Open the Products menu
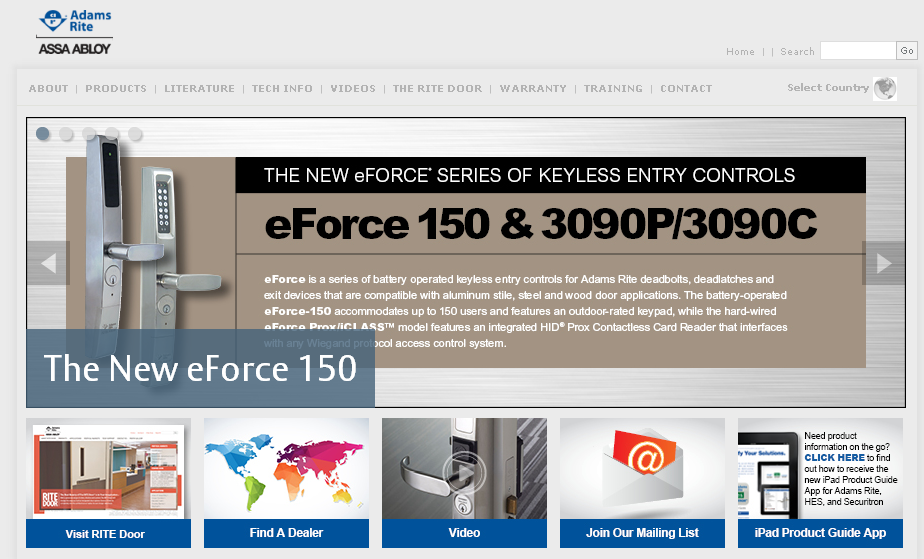This screenshot has height=559, width=924. click(116, 89)
